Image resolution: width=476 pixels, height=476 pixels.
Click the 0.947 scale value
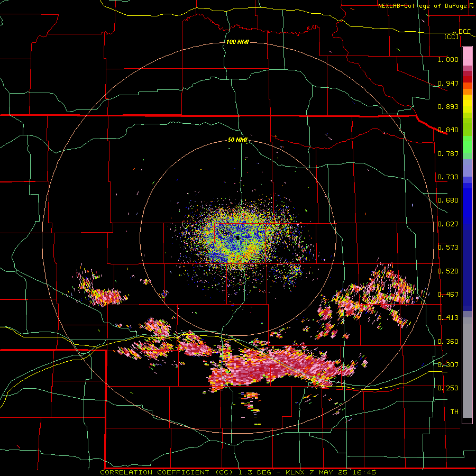(448, 83)
